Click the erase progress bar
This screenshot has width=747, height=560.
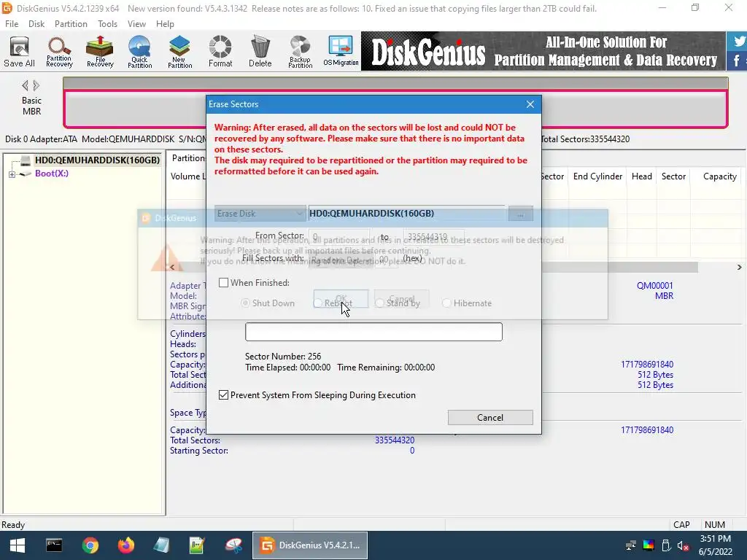tap(373, 332)
